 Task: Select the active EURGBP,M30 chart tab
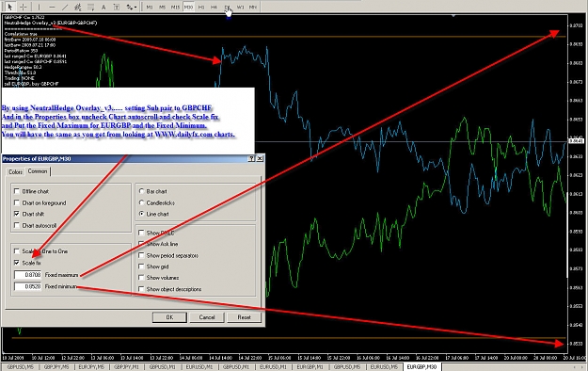pos(421,367)
